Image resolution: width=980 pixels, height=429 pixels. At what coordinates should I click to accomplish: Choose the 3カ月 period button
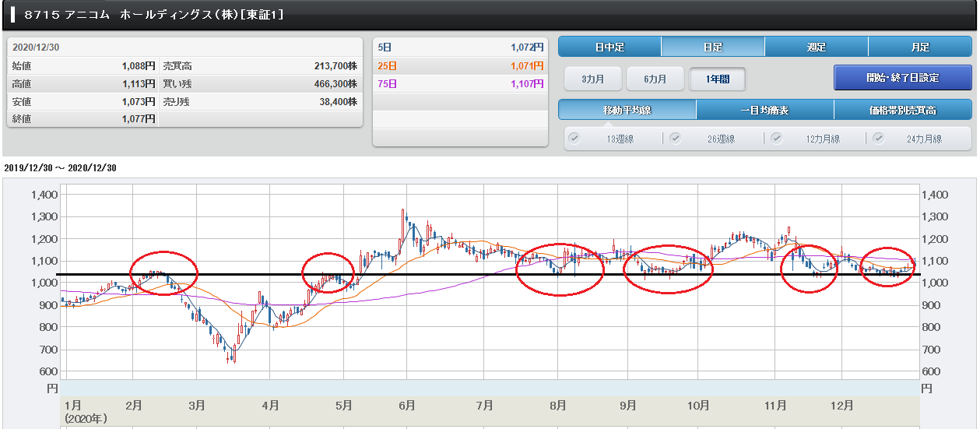point(592,79)
